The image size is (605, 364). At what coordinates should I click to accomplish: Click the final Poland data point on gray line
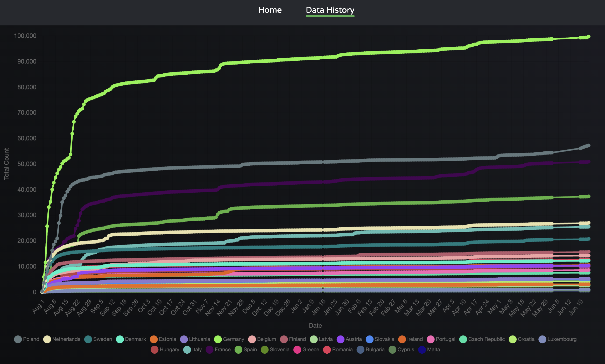click(x=589, y=145)
